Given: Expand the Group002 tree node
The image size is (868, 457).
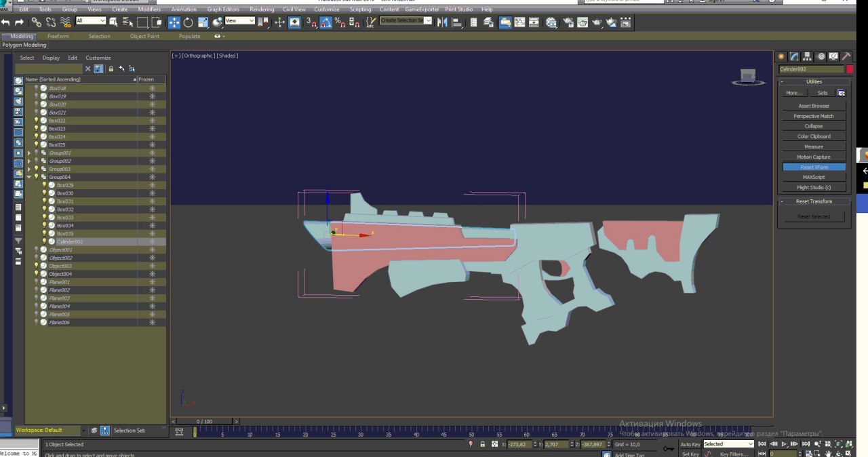Looking at the screenshot, I should pos(28,161).
